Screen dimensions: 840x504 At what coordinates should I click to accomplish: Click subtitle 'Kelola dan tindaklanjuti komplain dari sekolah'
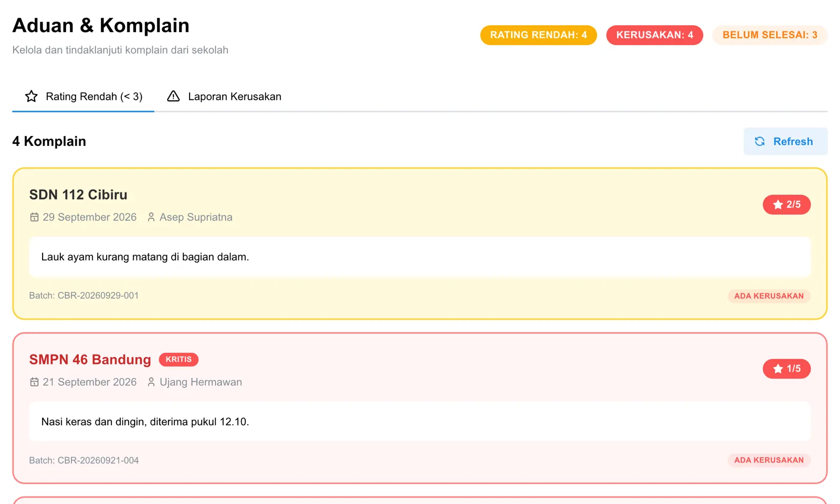coord(120,50)
